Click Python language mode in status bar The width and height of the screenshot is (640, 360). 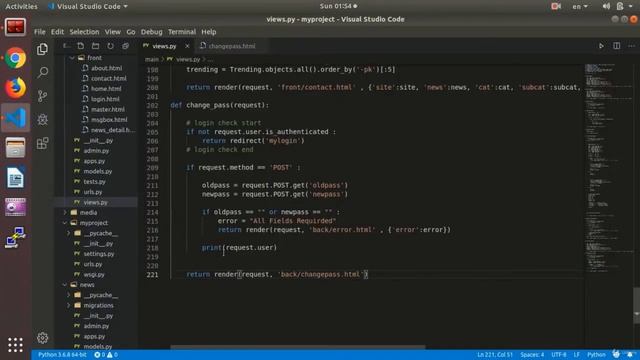pyautogui.click(x=596, y=355)
